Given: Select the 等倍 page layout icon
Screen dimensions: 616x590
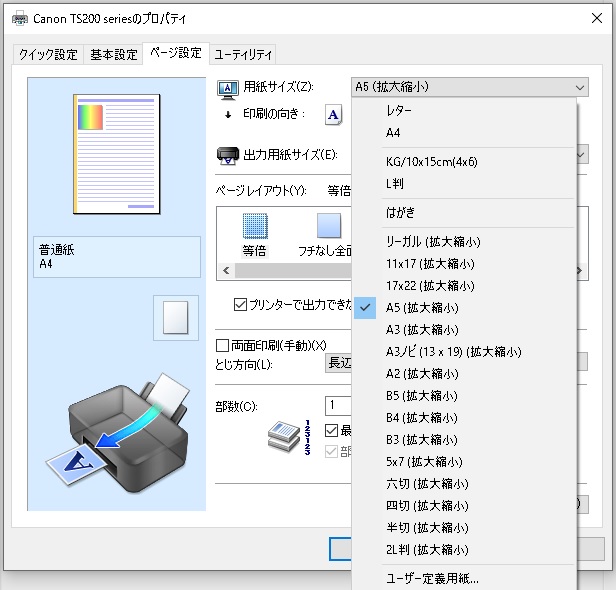Looking at the screenshot, I should pos(255,226).
